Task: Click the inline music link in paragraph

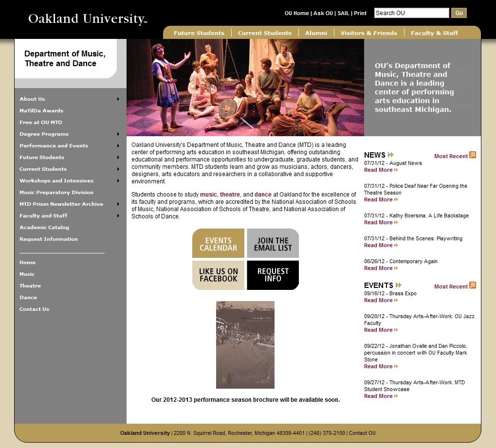Action: point(208,195)
